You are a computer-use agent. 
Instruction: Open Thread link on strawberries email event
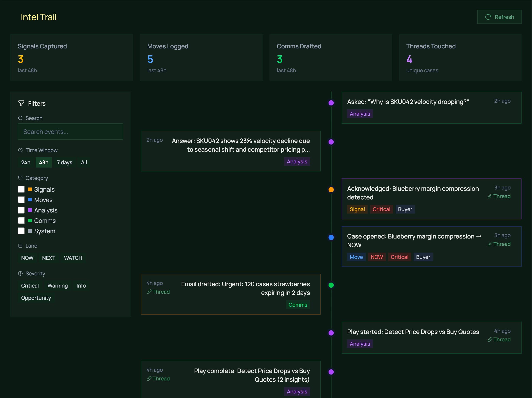point(158,292)
